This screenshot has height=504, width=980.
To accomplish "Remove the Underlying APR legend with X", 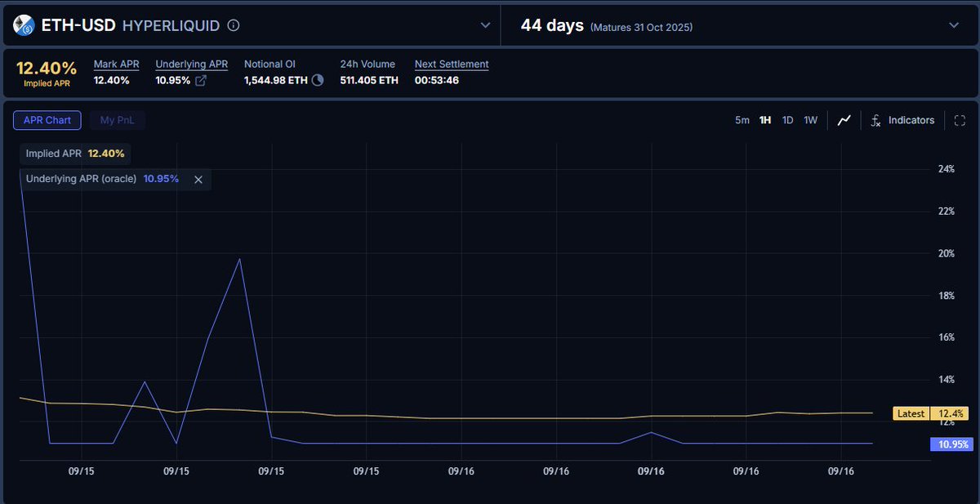I will tap(198, 179).
